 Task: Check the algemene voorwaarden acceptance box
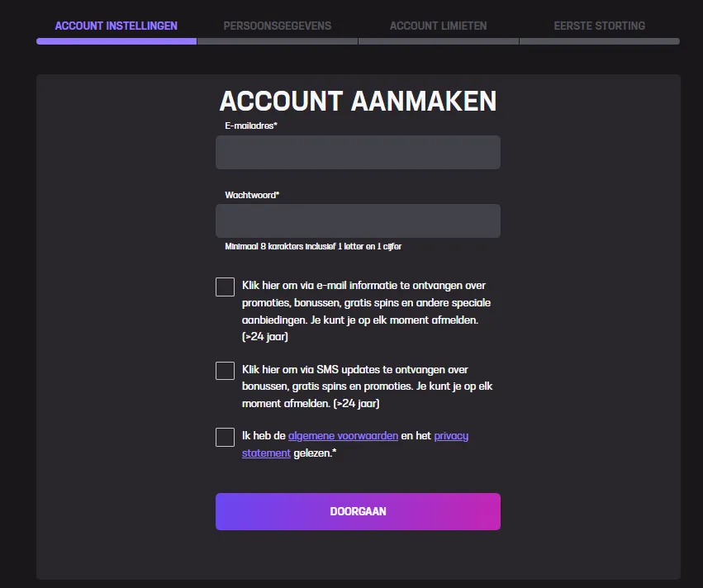coord(225,437)
